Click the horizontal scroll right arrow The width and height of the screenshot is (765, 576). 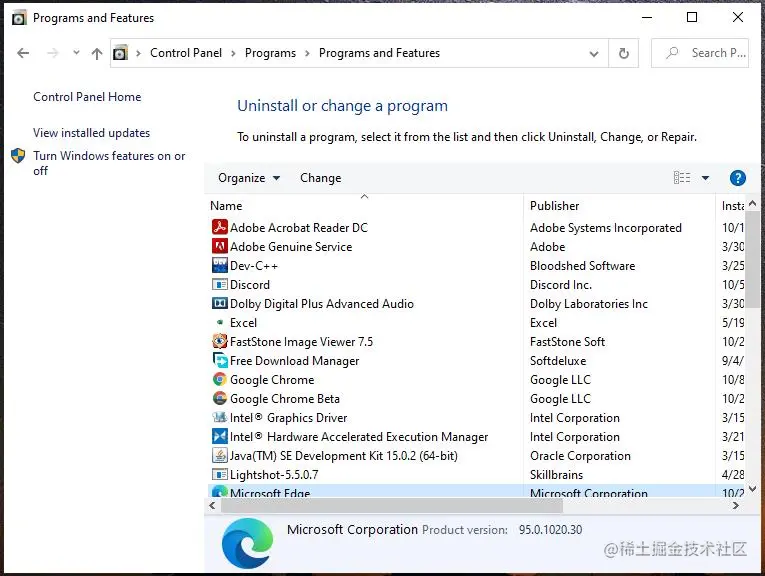point(736,506)
